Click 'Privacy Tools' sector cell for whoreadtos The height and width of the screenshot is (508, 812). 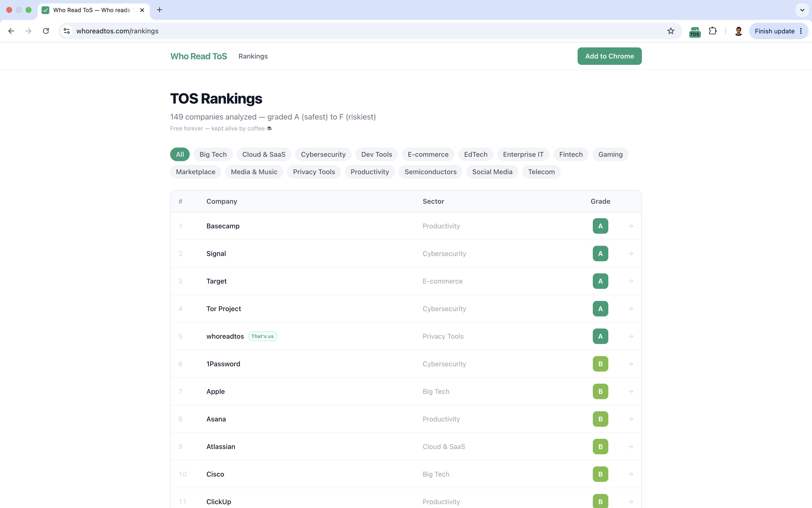443,336
